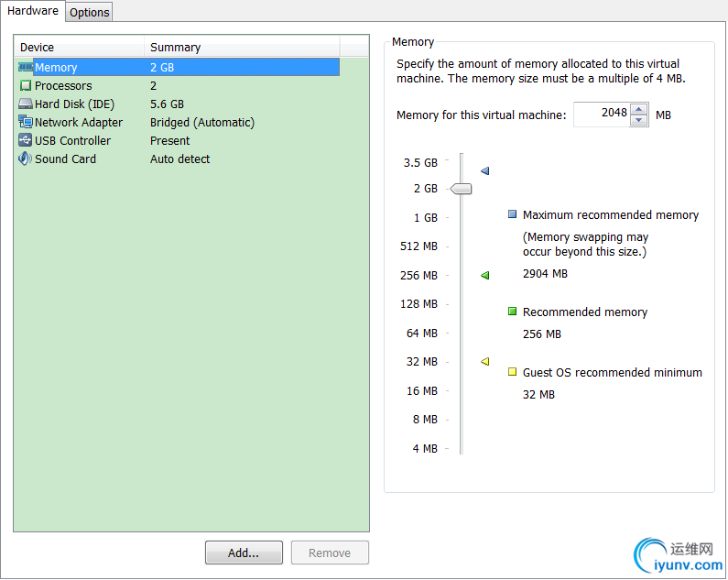Viewport: 728px width, 580px height.
Task: Click the 16 MB slider scale label
Action: click(422, 391)
